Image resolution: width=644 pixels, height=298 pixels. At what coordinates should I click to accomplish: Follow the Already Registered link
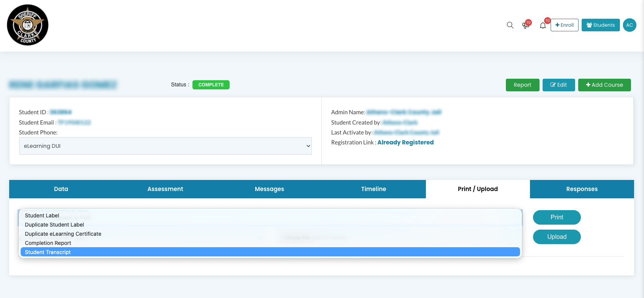(x=405, y=143)
